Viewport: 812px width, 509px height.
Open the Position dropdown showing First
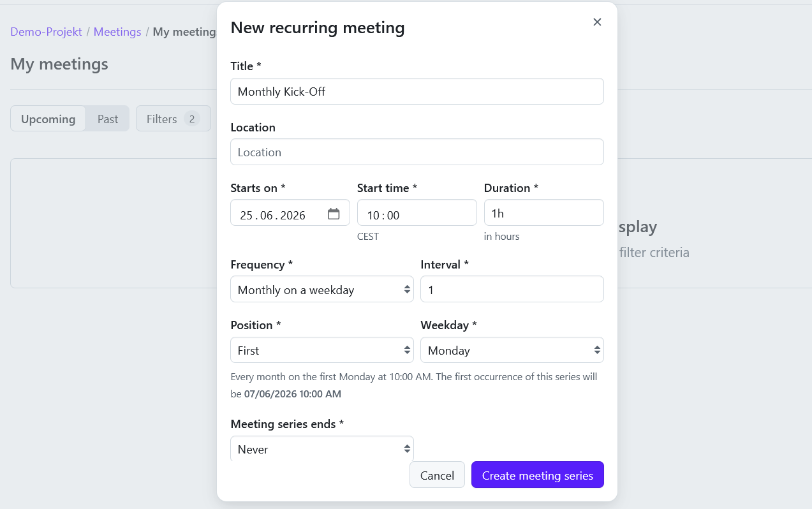[322, 350]
